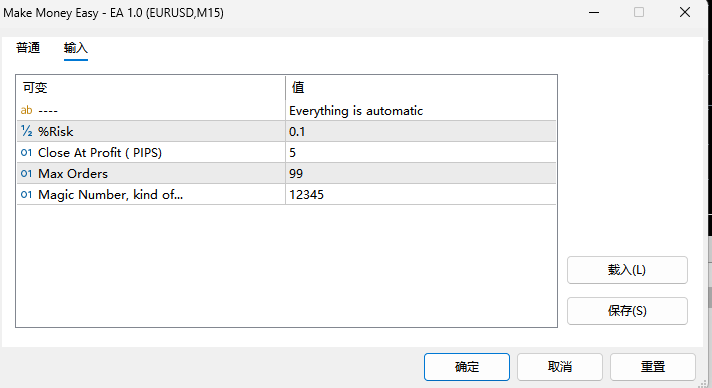Minimize the Make Money Easy dialog
The height and width of the screenshot is (388, 712).
[x=594, y=12]
